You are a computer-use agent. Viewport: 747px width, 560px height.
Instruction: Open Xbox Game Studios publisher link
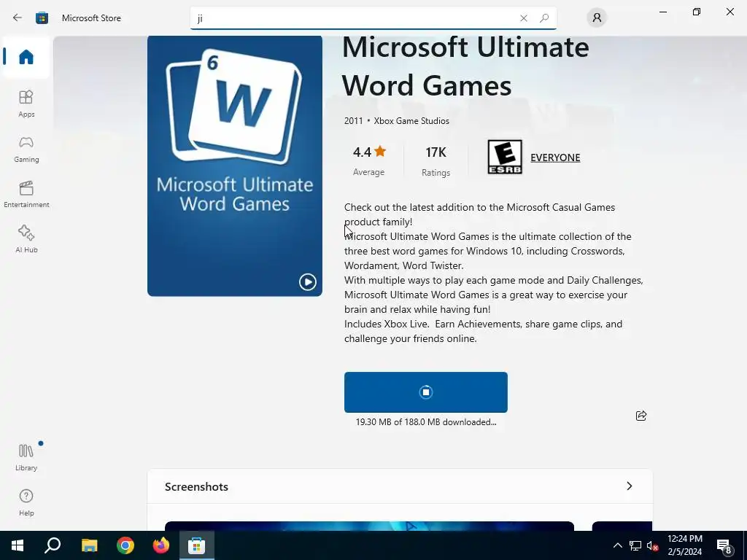coord(411,121)
